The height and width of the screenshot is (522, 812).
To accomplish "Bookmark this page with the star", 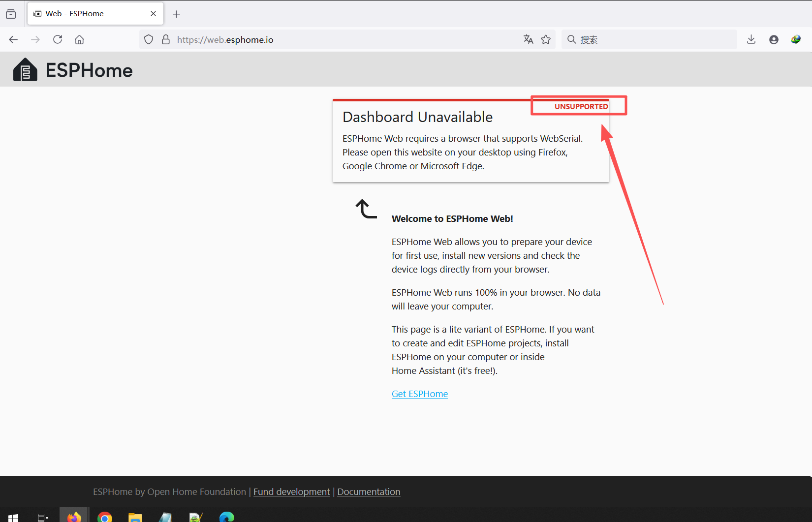I will [546, 40].
